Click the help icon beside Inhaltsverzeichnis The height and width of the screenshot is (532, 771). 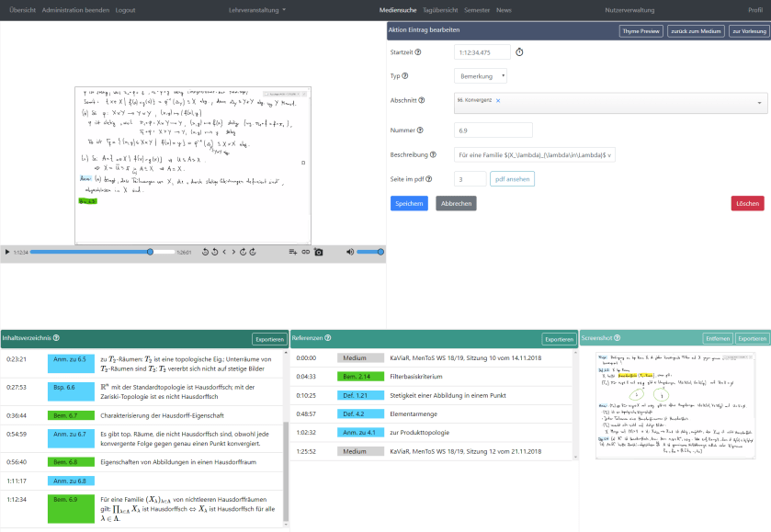click(x=56, y=338)
